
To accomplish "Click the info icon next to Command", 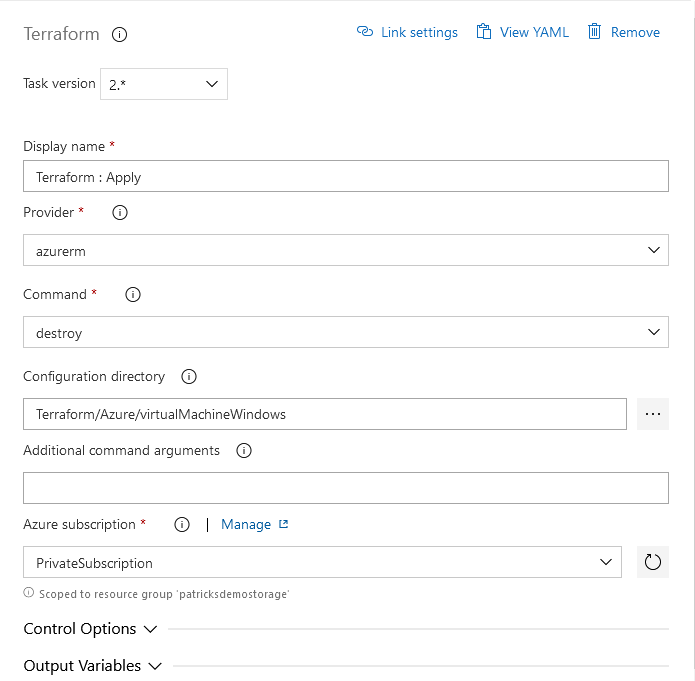I will (x=133, y=294).
